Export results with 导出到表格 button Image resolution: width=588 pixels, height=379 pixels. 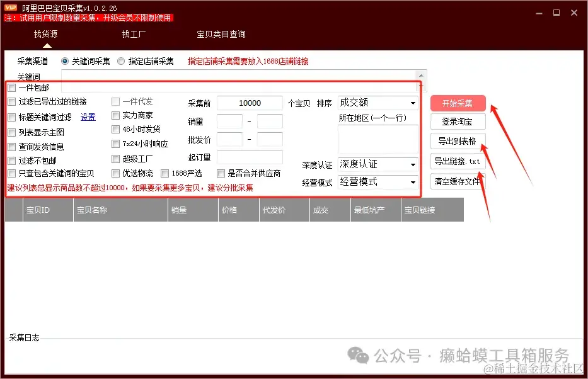[x=458, y=141]
